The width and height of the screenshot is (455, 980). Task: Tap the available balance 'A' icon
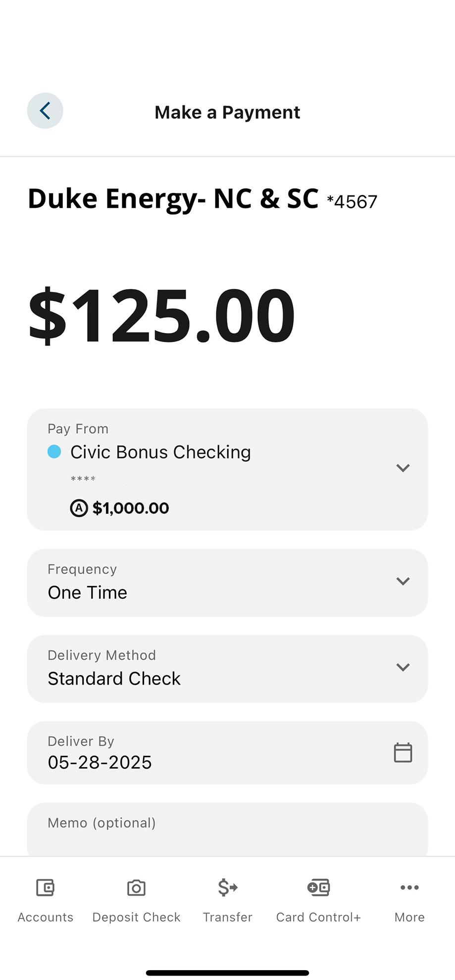click(x=79, y=508)
